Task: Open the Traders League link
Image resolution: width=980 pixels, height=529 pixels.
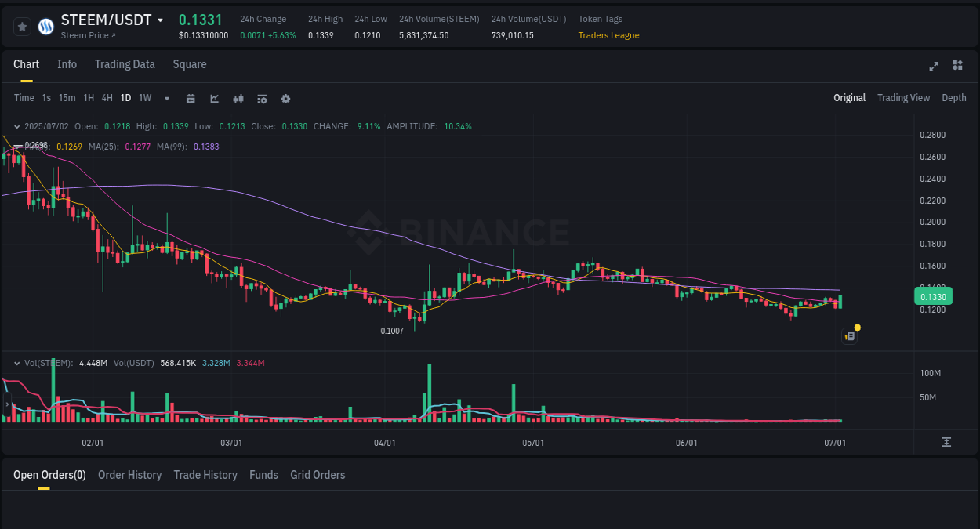Action: [608, 35]
